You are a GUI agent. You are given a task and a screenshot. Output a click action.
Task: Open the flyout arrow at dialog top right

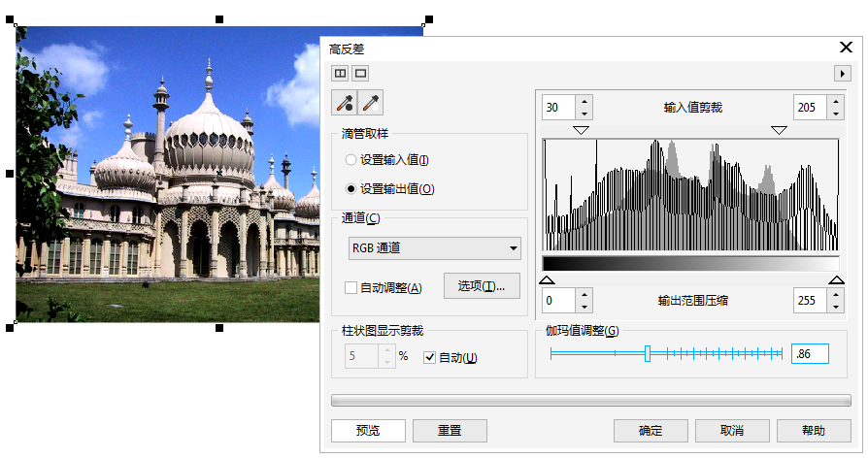click(x=842, y=73)
